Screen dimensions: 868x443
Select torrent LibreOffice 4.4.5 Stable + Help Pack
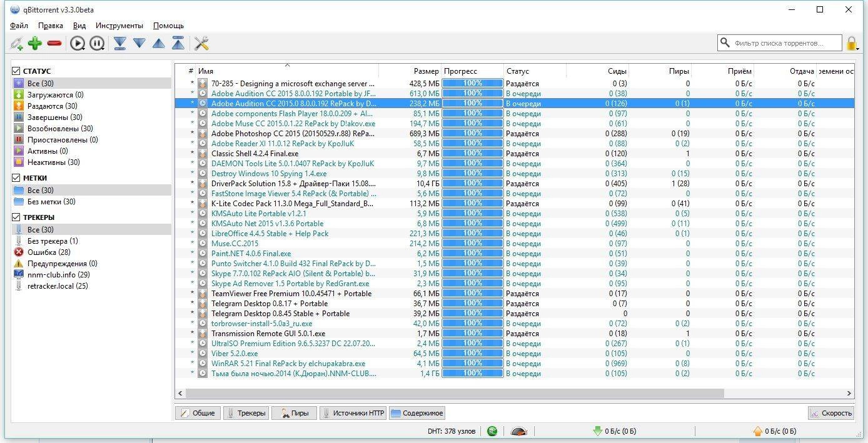click(x=270, y=233)
